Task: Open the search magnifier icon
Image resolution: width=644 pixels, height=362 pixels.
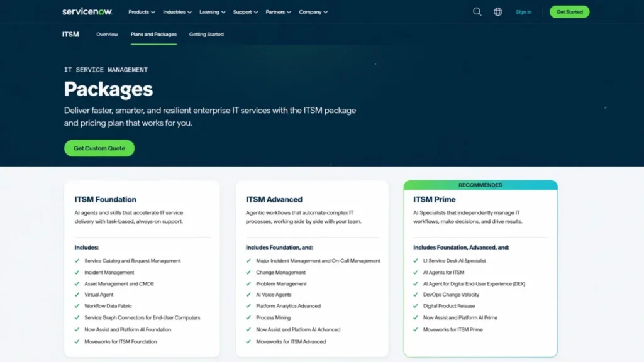Action: (x=477, y=12)
